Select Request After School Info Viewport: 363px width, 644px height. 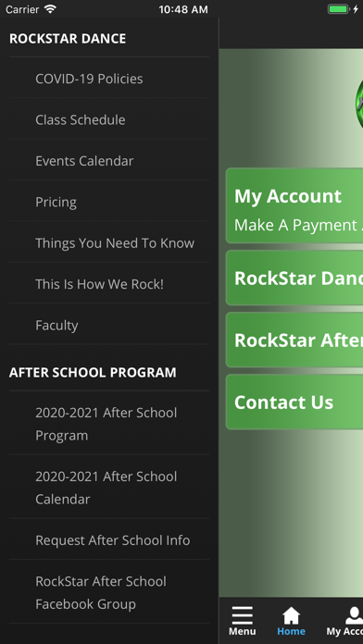(109, 539)
